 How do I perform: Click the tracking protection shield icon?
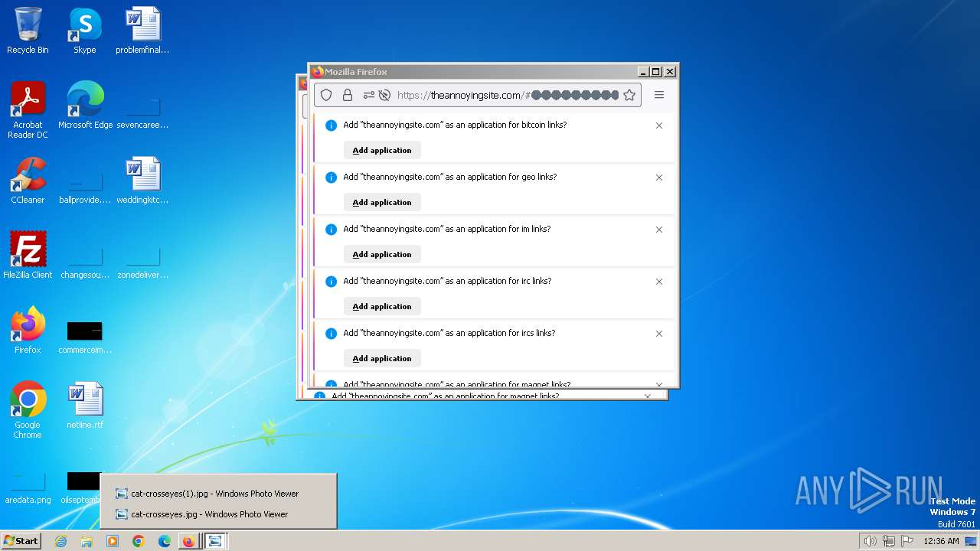pos(326,95)
